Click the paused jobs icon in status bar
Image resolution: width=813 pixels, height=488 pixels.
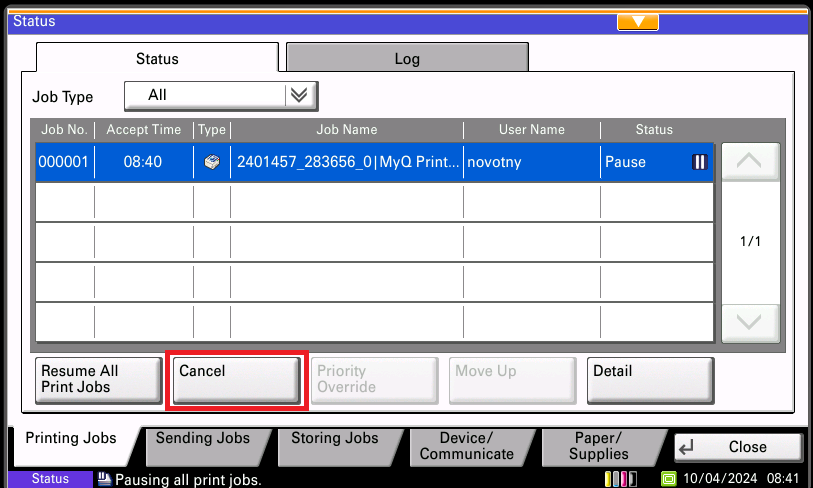[104, 480]
